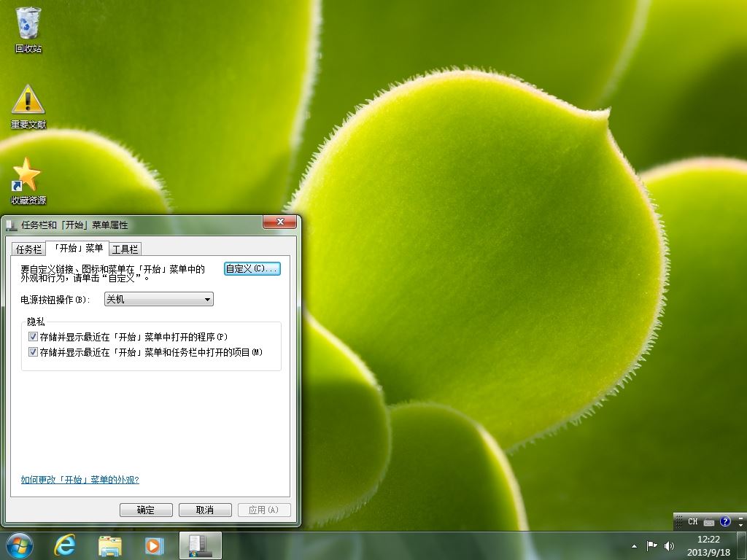Select the 重要文献 desktop icon
Viewport: 747px width, 560px height.
tap(28, 106)
